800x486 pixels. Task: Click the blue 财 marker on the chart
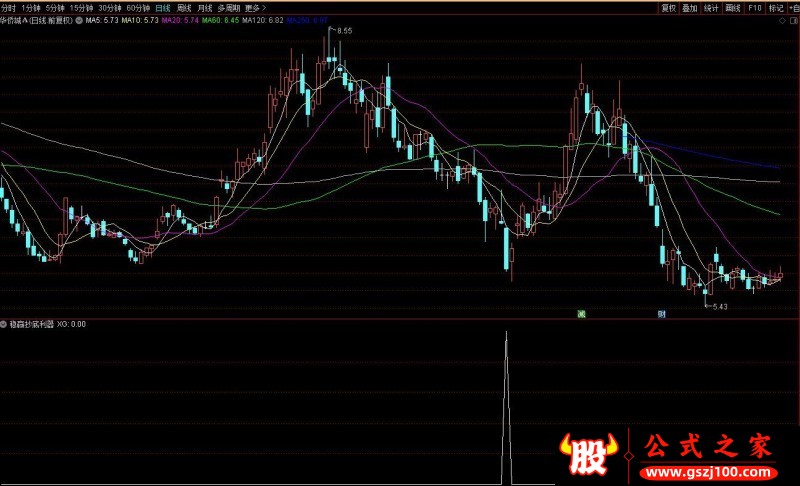(662, 313)
